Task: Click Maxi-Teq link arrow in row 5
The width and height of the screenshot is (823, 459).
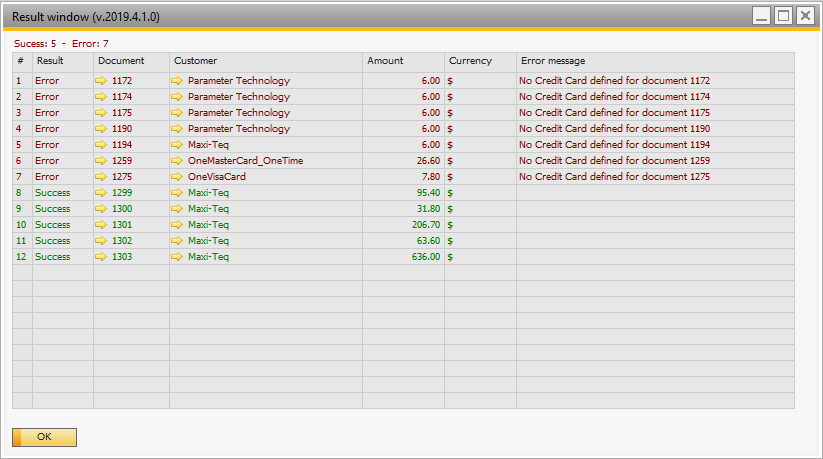Action: (x=177, y=145)
